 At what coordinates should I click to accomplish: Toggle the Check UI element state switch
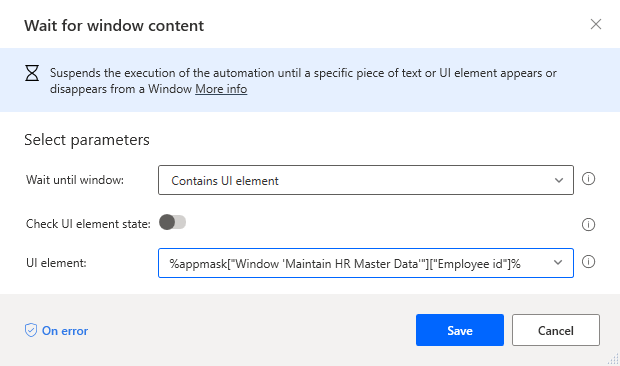click(x=172, y=222)
